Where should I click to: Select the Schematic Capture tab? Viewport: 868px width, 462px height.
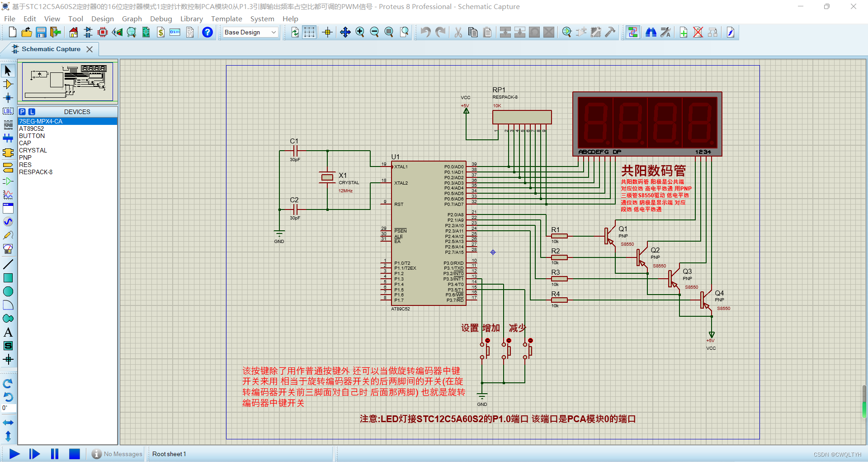click(51, 49)
